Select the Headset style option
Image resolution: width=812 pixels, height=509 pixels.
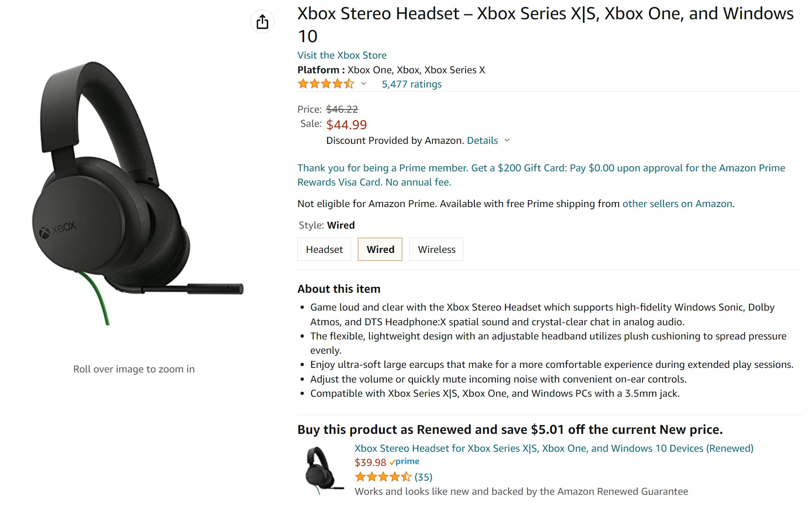pyautogui.click(x=324, y=249)
